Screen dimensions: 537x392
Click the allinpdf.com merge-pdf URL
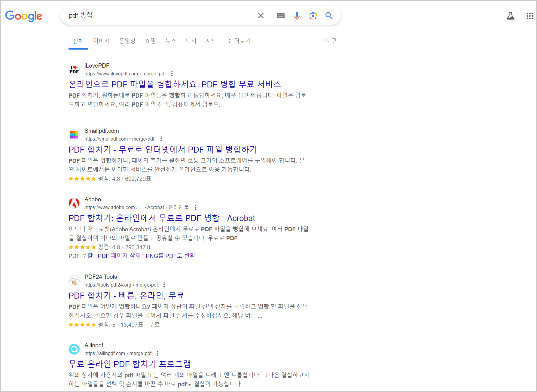[x=118, y=354]
